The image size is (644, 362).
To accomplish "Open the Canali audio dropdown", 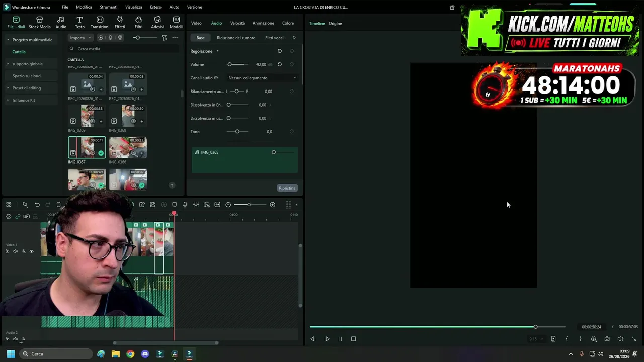I will coord(262,78).
